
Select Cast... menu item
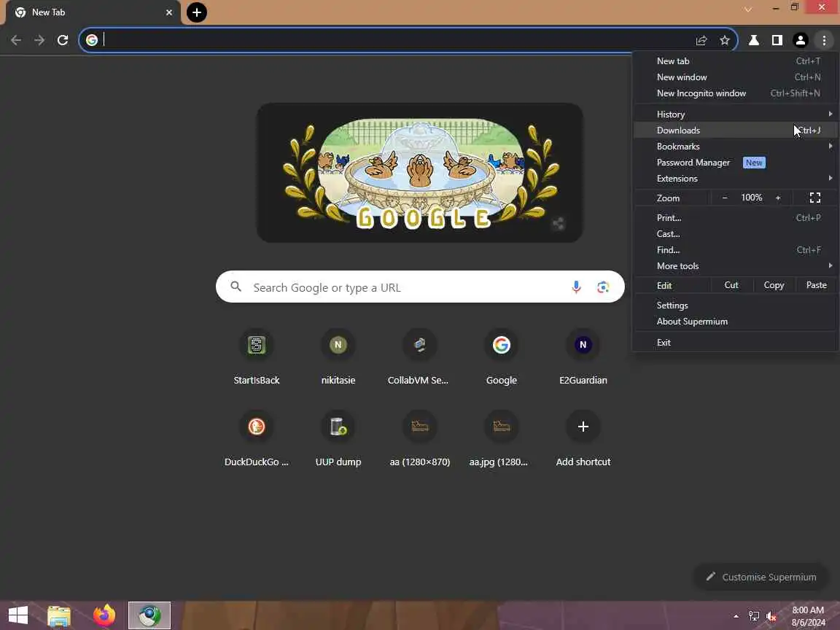coord(735,233)
